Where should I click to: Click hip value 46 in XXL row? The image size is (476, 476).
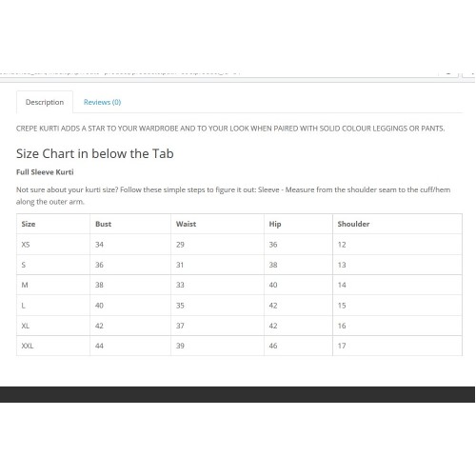pos(273,346)
